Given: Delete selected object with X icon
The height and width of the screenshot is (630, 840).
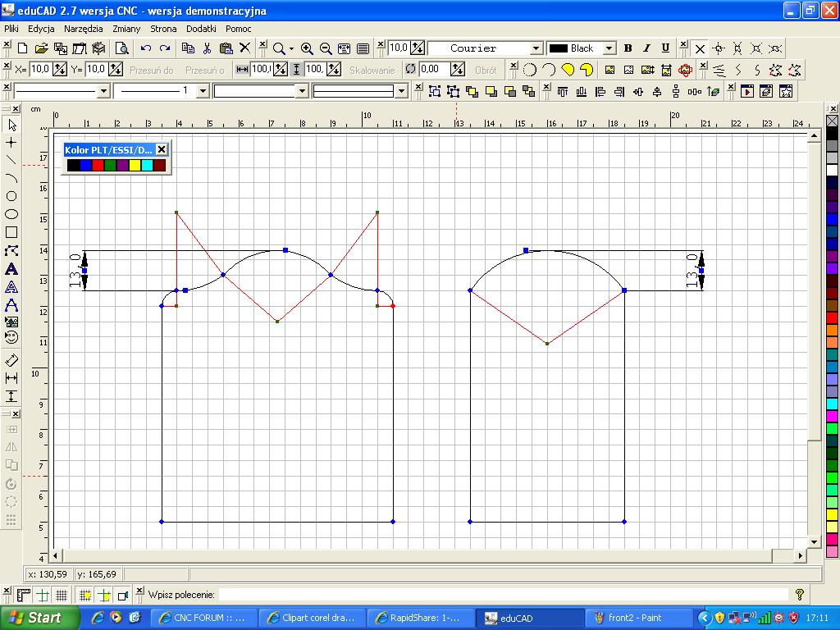Looking at the screenshot, I should tap(244, 48).
